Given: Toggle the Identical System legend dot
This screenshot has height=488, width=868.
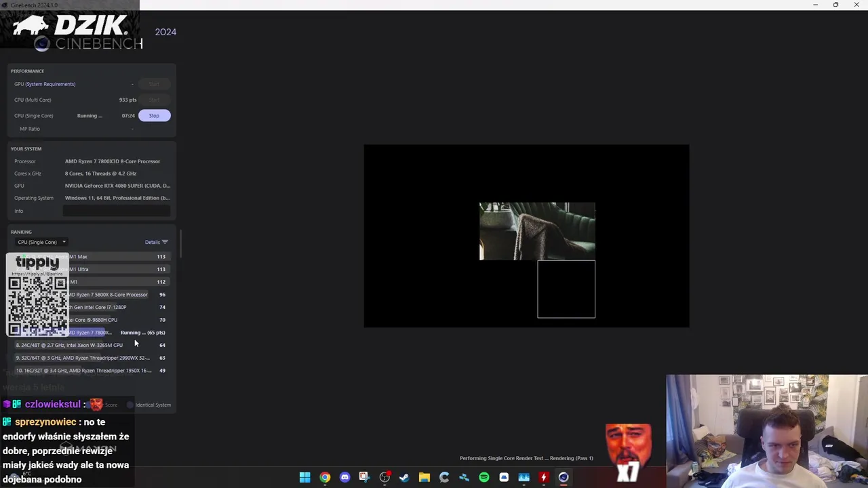Looking at the screenshot, I should 130,405.
